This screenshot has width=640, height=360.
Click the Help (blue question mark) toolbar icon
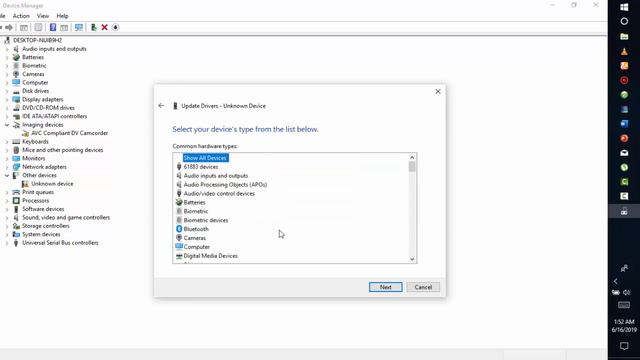coord(53,27)
